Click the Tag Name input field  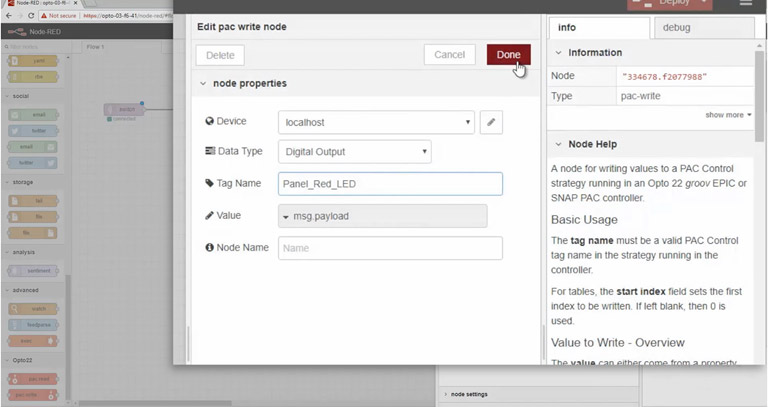tap(390, 184)
